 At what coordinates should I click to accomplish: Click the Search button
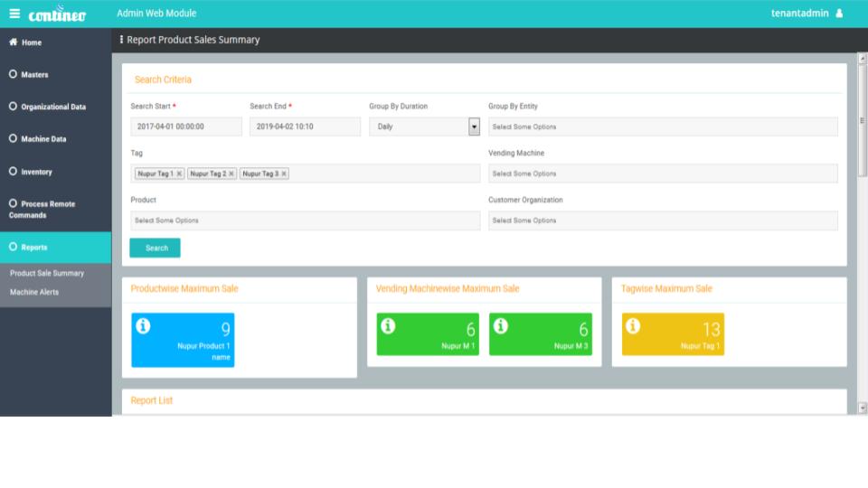click(x=155, y=248)
